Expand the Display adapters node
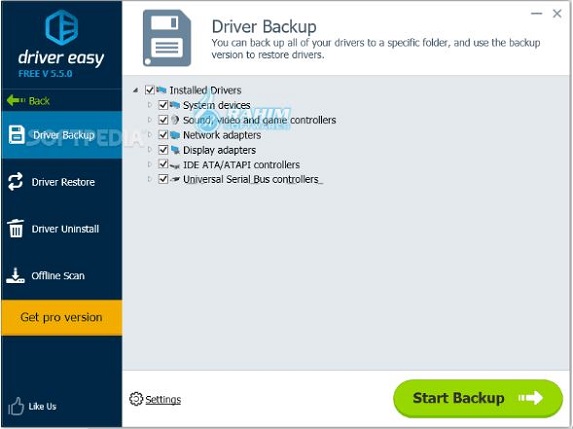Screen dimensions: 573x429 [149, 149]
